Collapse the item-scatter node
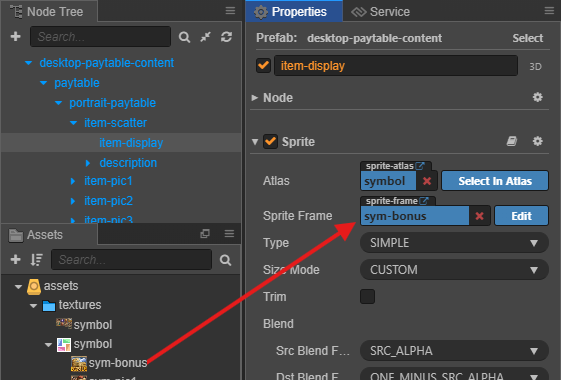 73,123
